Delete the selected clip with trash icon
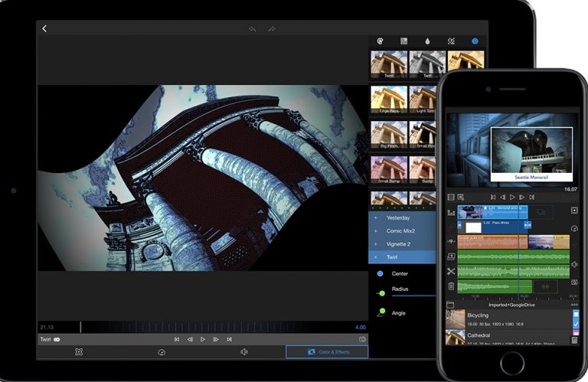Screen dimensions: 588x382 (451, 286)
